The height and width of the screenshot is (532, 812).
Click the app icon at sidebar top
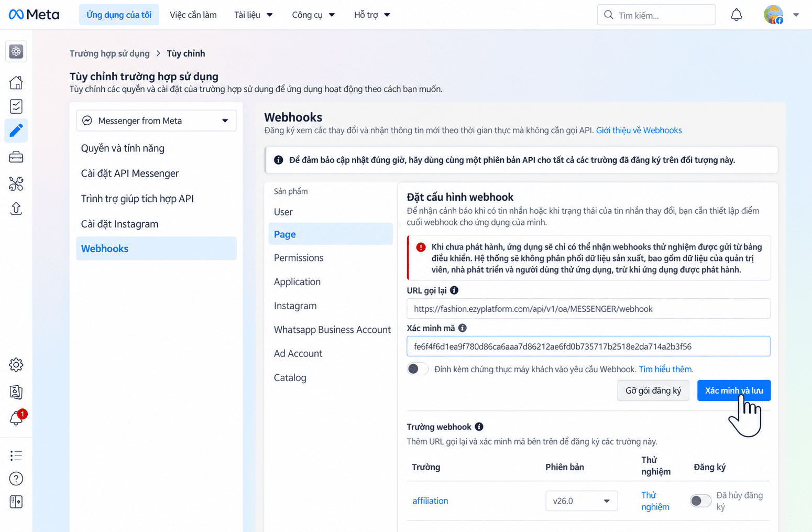[16, 51]
